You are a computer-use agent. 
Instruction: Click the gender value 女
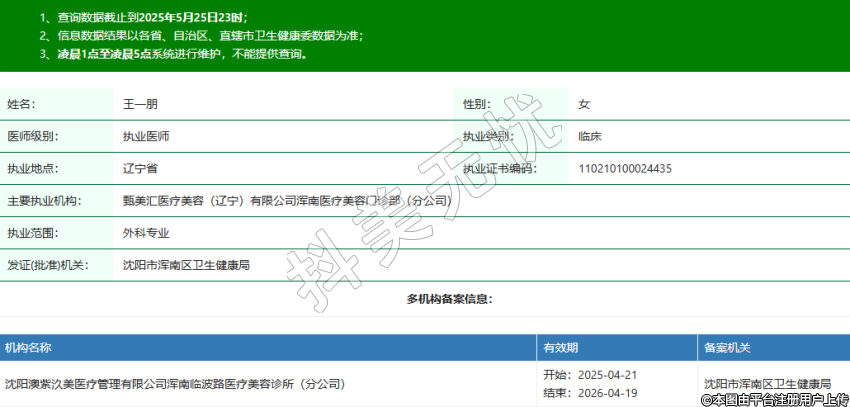[x=584, y=104]
